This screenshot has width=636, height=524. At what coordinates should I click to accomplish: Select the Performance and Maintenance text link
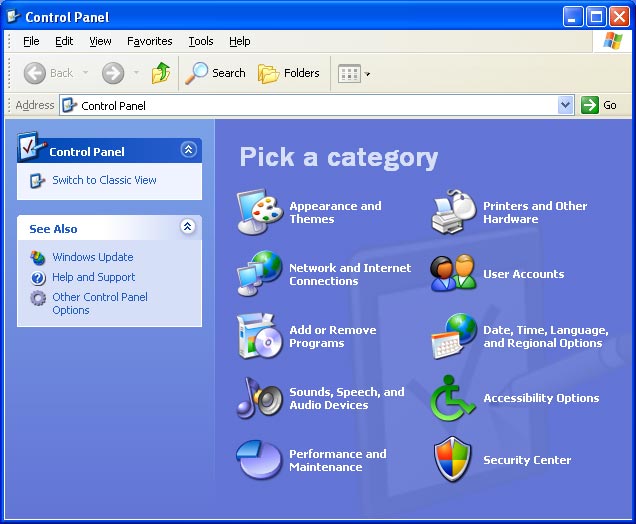coord(338,460)
